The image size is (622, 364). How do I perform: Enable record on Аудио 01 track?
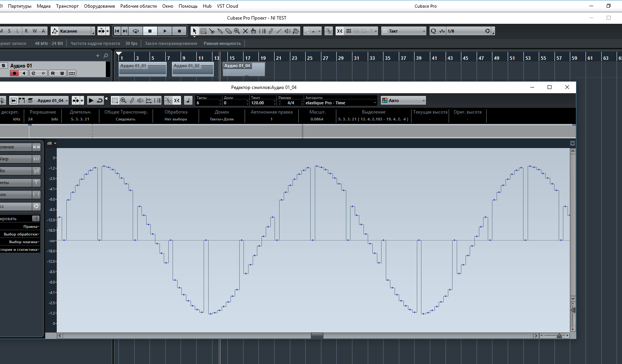click(15, 73)
